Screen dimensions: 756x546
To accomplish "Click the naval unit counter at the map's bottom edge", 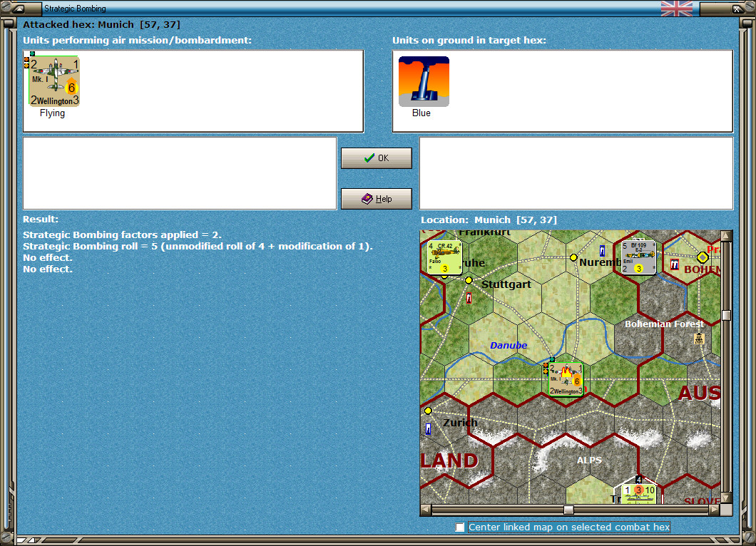I will pyautogui.click(x=638, y=494).
